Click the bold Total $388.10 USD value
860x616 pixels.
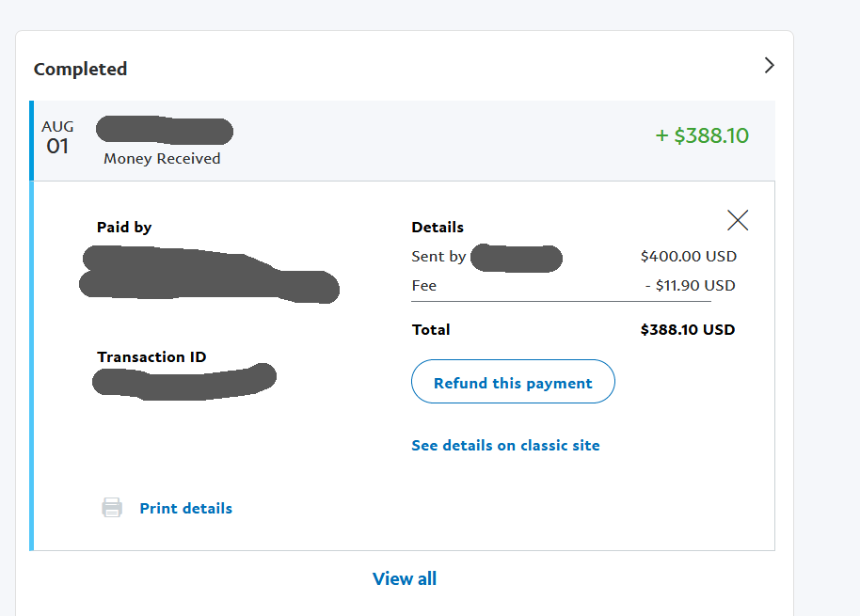(x=688, y=329)
